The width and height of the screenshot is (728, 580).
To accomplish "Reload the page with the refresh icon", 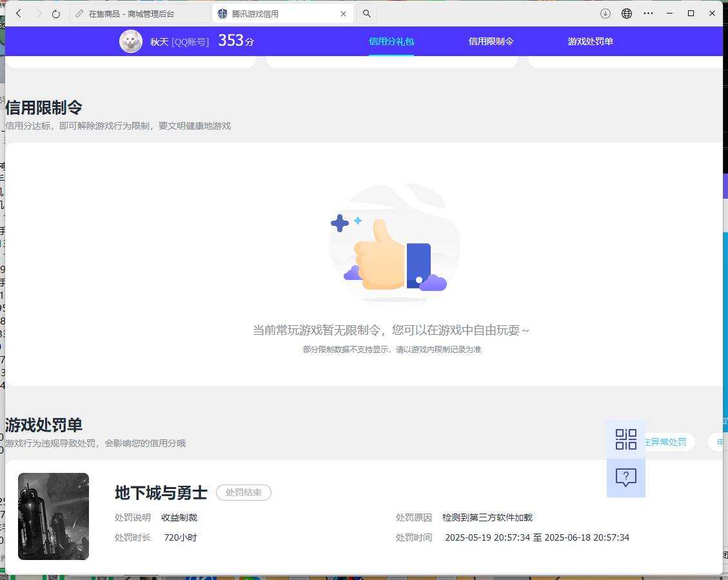I will pos(56,14).
